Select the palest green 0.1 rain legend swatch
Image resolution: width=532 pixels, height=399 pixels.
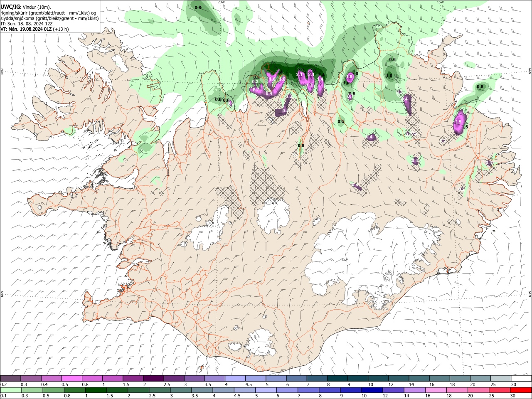11,390
